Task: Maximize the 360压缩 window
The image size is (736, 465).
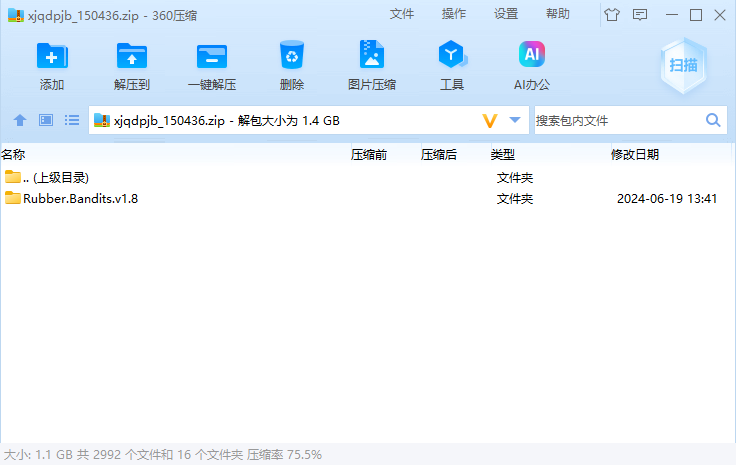Action: click(696, 15)
